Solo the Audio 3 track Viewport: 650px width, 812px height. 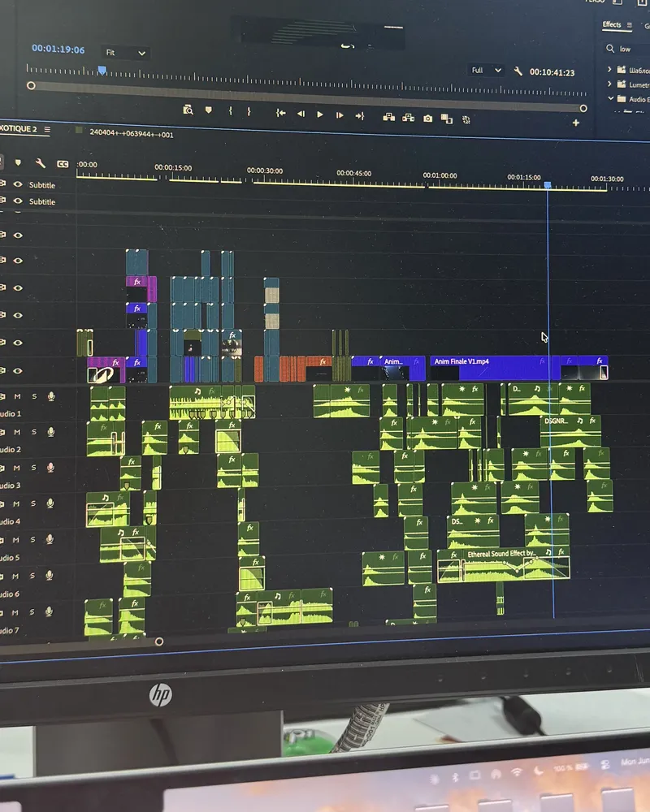pyautogui.click(x=33, y=468)
